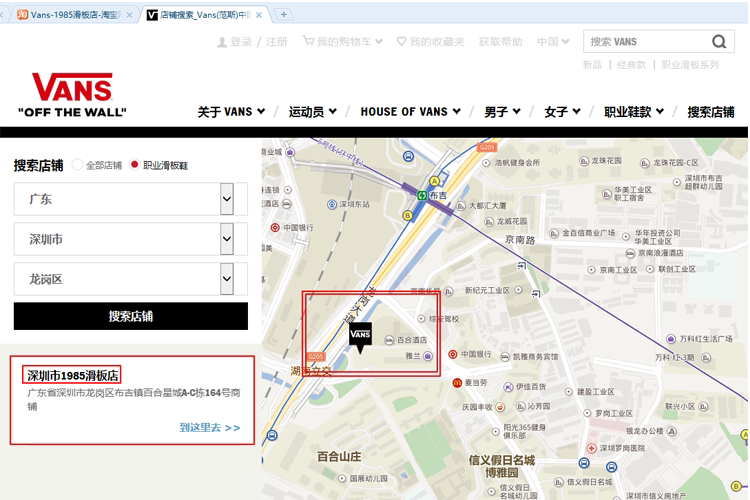Expand the 中国 region dropdown

point(565,42)
